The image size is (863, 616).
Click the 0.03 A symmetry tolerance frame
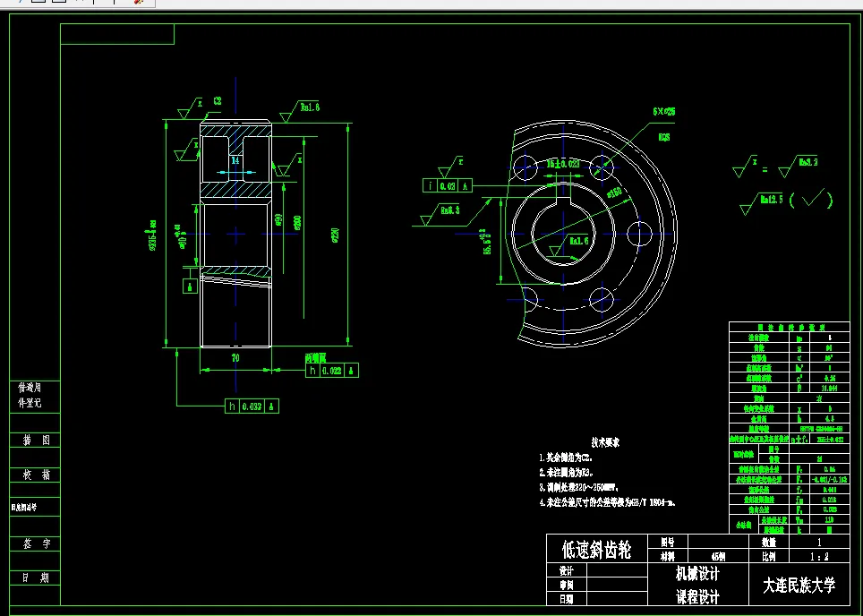[x=448, y=186]
